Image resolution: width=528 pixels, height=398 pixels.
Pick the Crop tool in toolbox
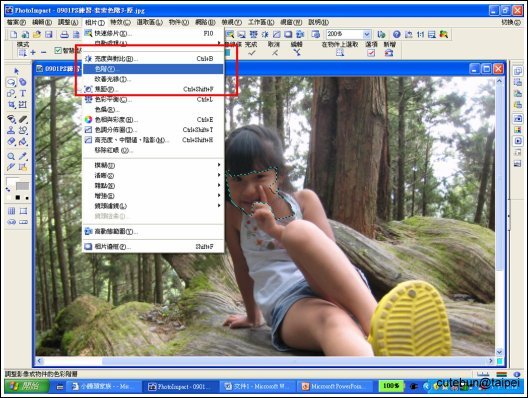point(11,105)
